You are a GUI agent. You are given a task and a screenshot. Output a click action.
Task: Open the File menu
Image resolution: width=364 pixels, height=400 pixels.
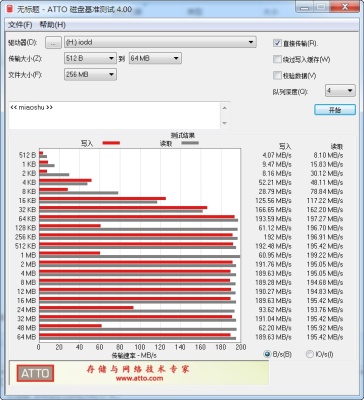(20, 25)
